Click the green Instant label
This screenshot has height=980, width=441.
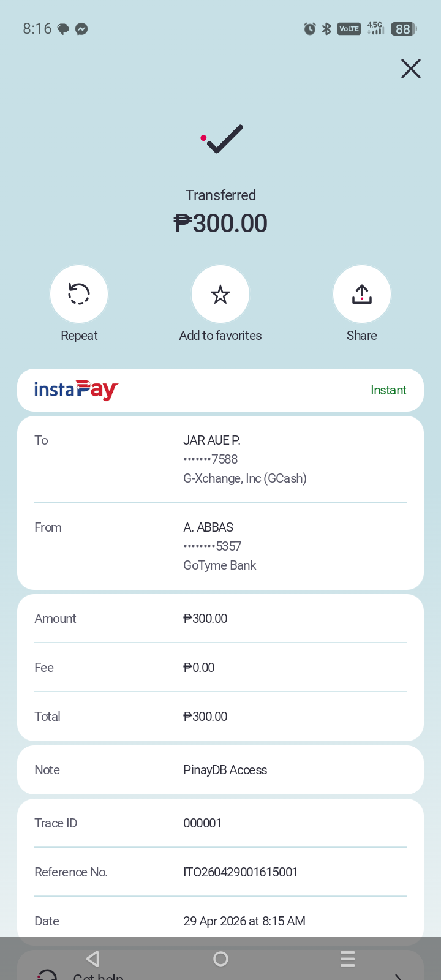click(x=388, y=390)
